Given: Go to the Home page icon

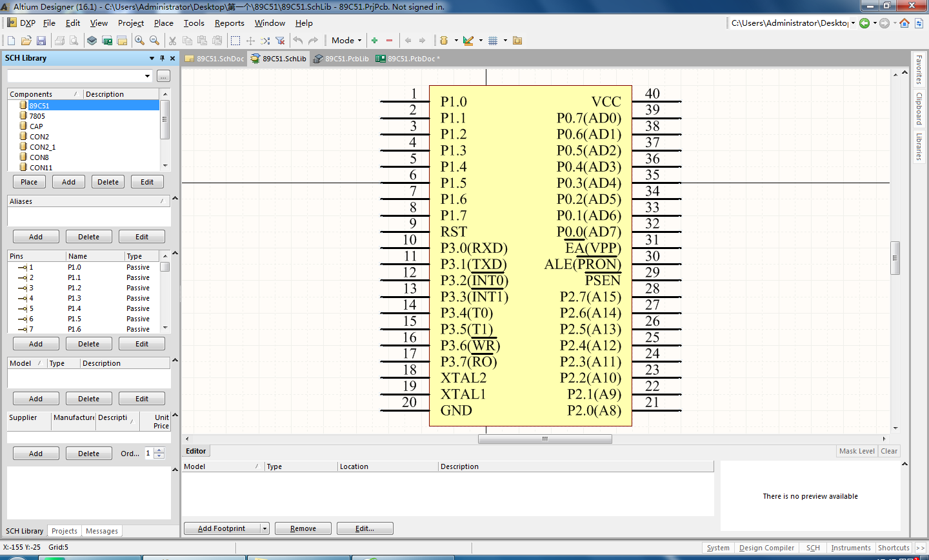Looking at the screenshot, I should click(x=904, y=23).
